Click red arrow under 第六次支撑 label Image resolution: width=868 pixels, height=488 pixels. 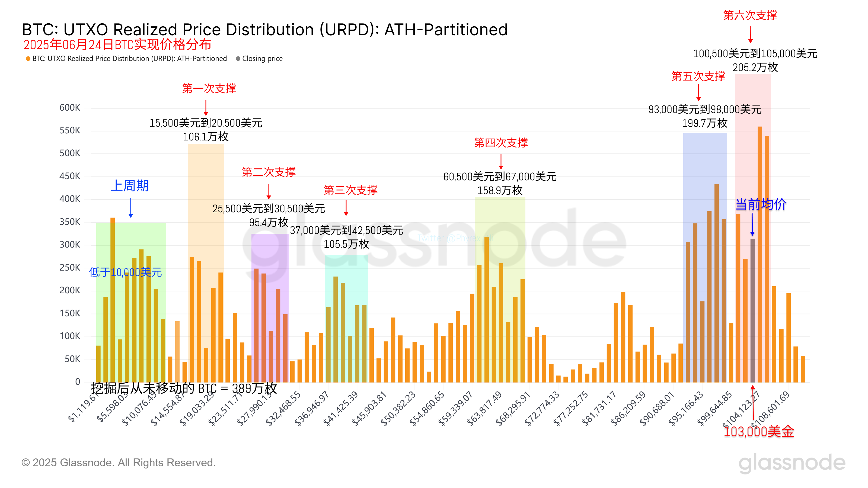coord(750,35)
